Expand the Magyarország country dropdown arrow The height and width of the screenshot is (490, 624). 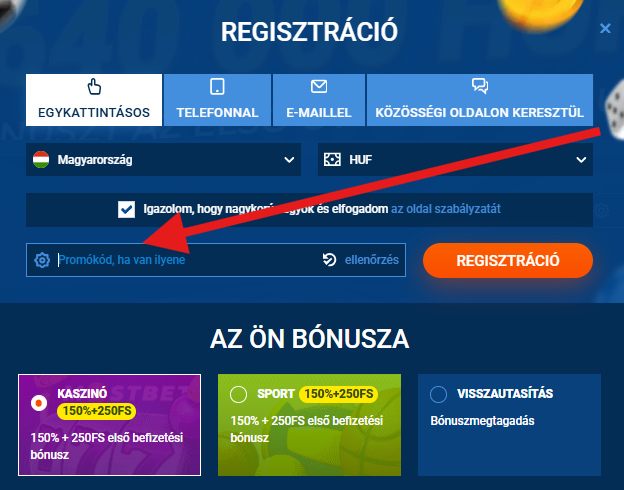click(289, 160)
